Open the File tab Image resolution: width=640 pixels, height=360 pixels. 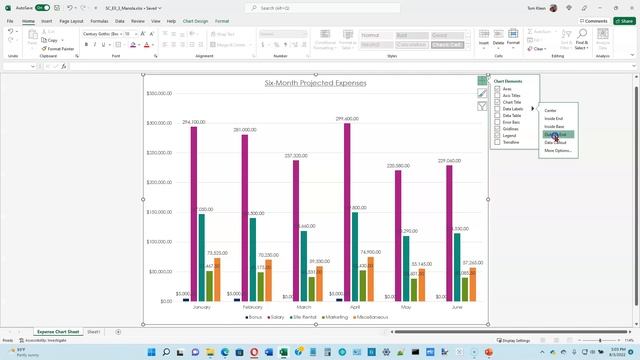coord(10,21)
